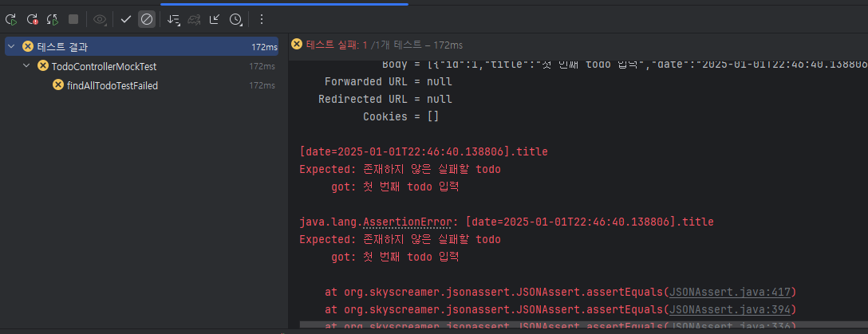868x334 pixels.
Task: Toggle auto-test rerun icon
Action: pos(53,20)
